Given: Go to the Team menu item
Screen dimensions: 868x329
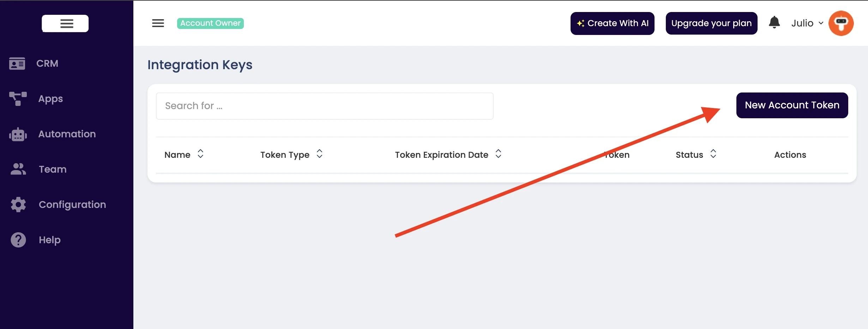Looking at the screenshot, I should 53,169.
